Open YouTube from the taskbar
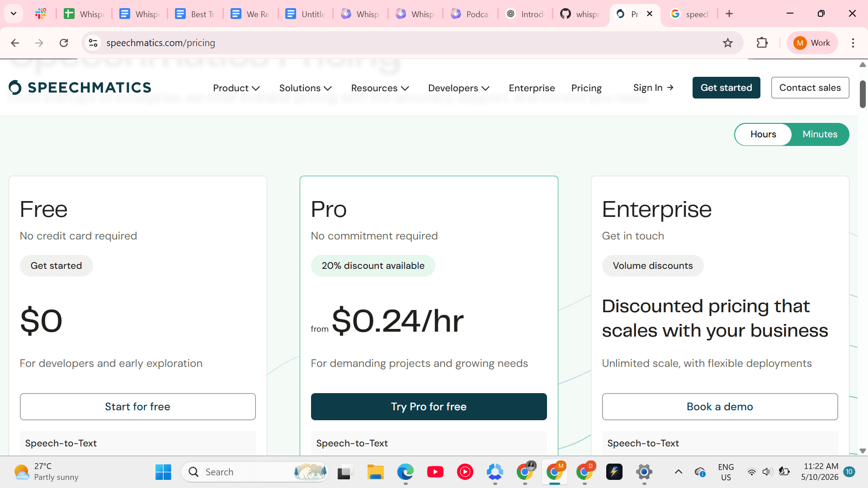868x488 pixels. [435, 472]
